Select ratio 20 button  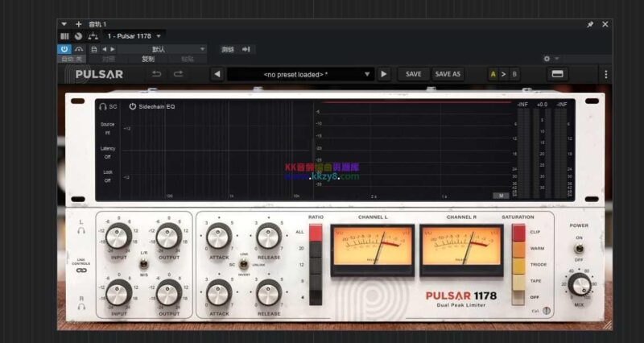316,250
